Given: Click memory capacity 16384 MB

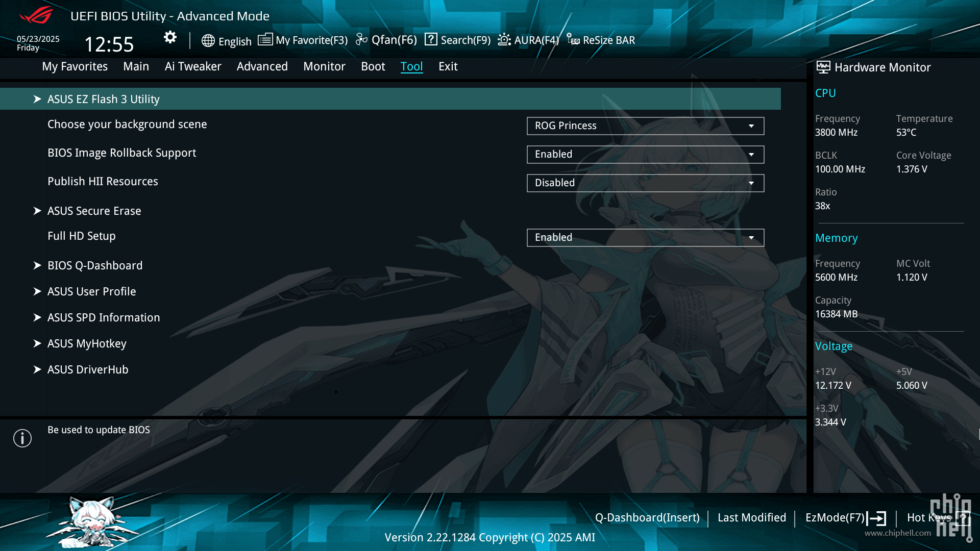Looking at the screenshot, I should pyautogui.click(x=836, y=314).
